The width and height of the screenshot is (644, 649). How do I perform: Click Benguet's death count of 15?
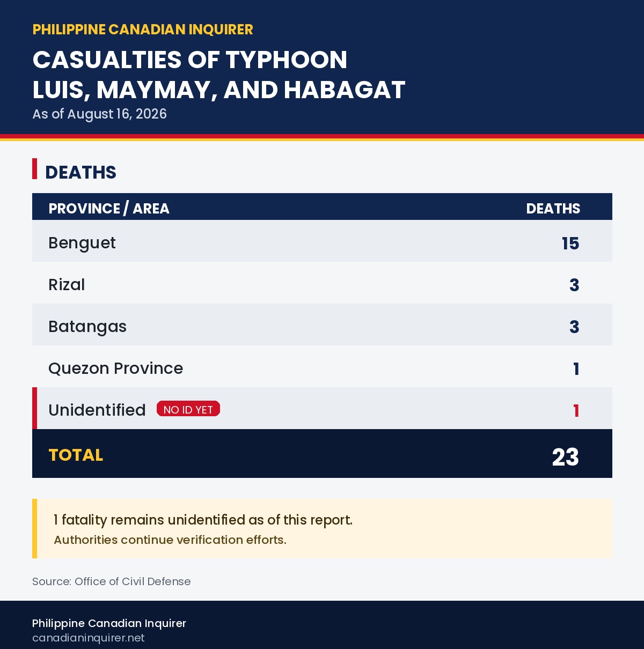tap(570, 244)
